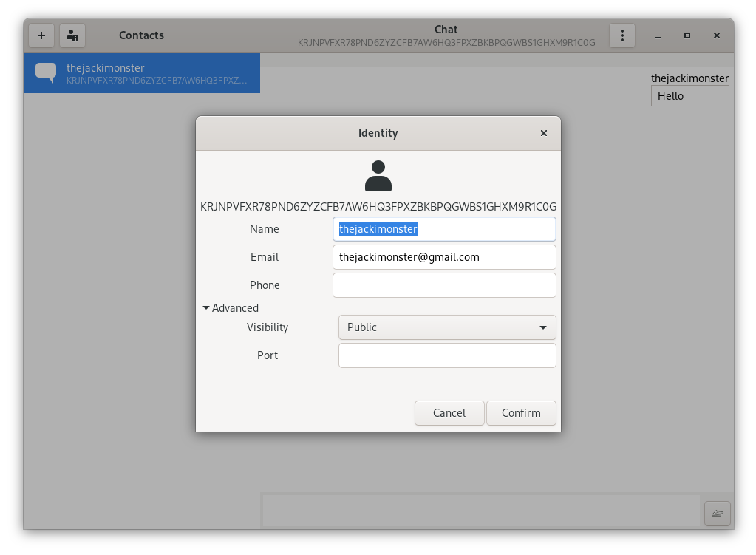This screenshot has width=756, height=555.
Task: Click the Cancel button
Action: click(x=449, y=413)
